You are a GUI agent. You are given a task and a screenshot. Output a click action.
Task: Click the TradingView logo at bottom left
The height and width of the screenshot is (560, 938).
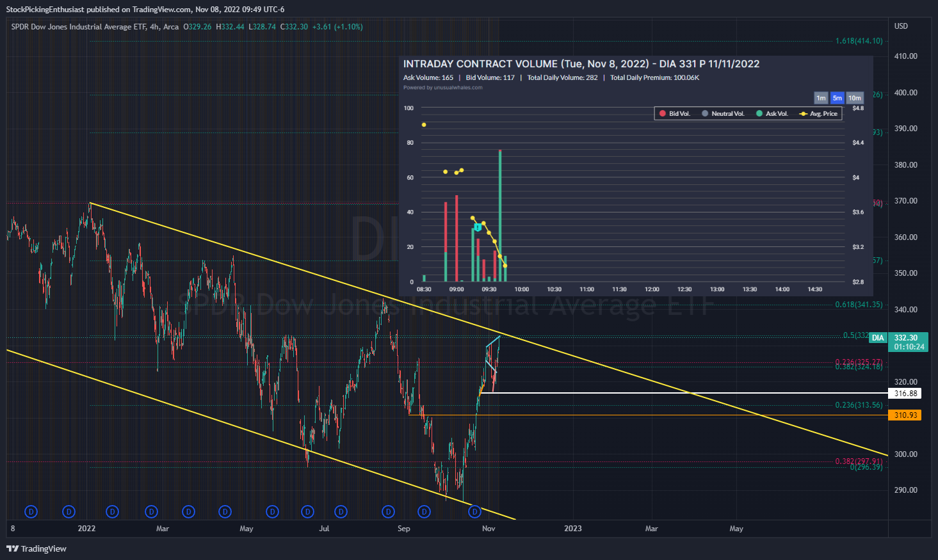(x=36, y=548)
